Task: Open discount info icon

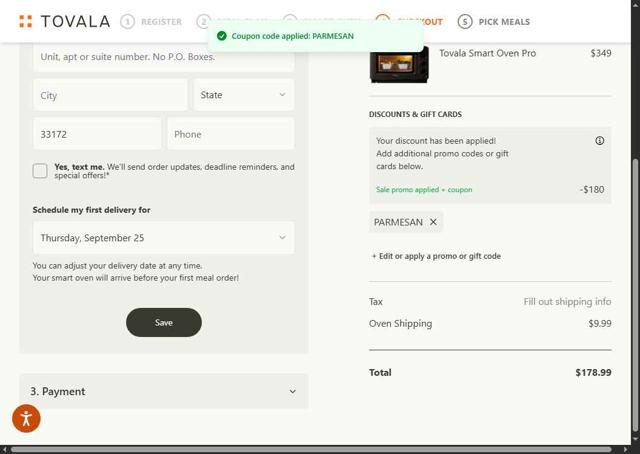Action: [x=599, y=141]
